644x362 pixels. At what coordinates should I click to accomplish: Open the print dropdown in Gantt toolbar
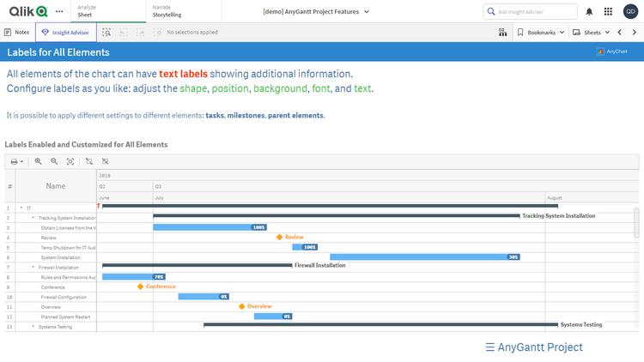pos(16,161)
